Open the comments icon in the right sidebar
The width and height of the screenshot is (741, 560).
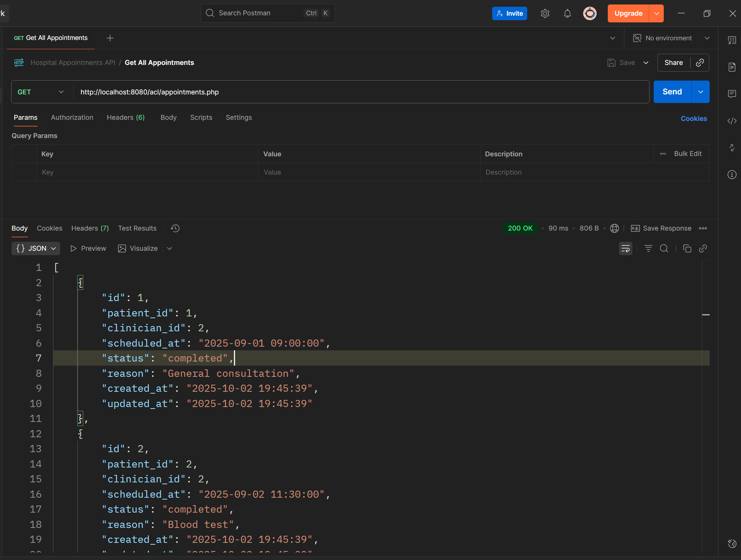(x=732, y=94)
